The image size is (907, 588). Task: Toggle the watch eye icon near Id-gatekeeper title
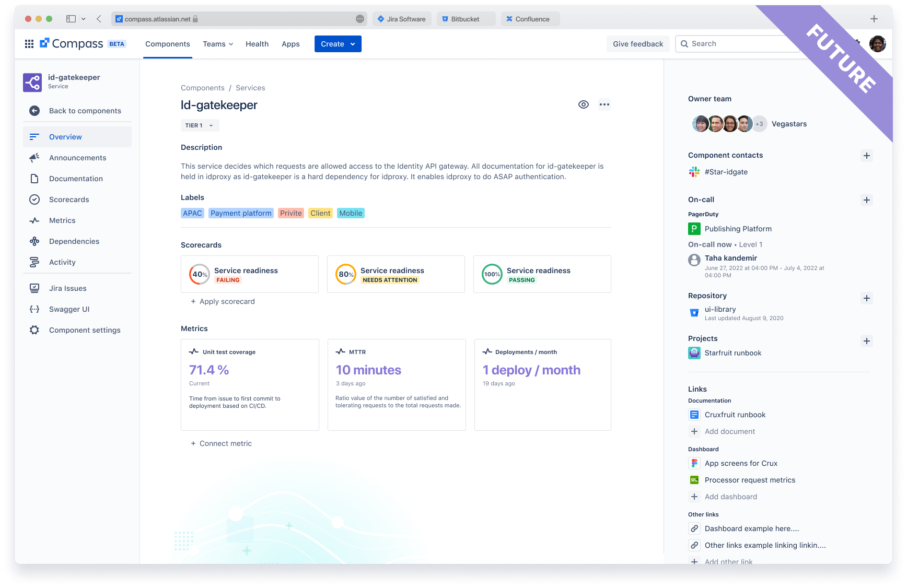584,104
